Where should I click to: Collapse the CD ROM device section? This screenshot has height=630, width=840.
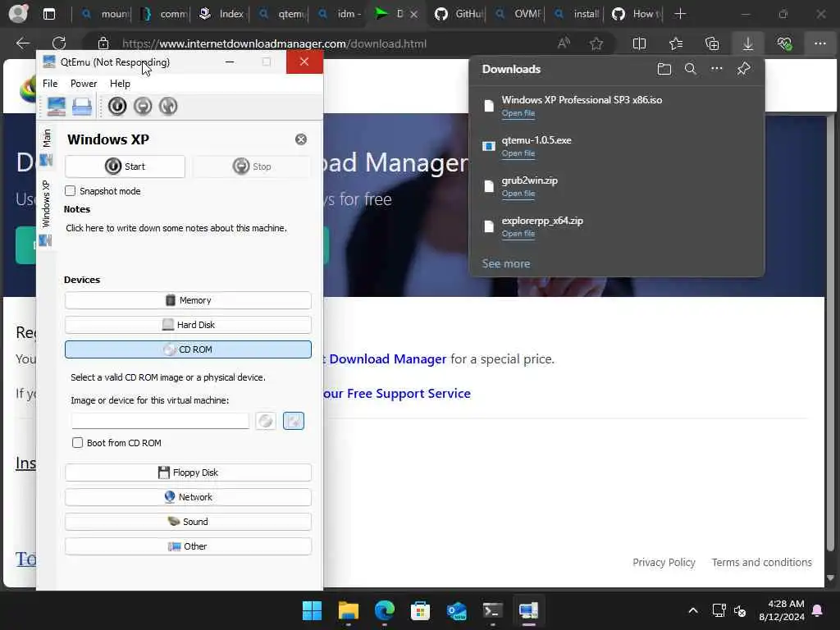click(188, 349)
